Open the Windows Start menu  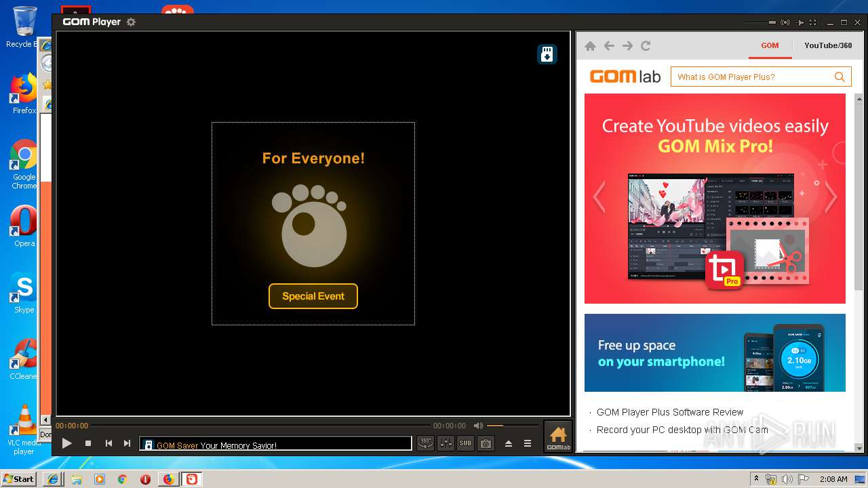coord(18,479)
